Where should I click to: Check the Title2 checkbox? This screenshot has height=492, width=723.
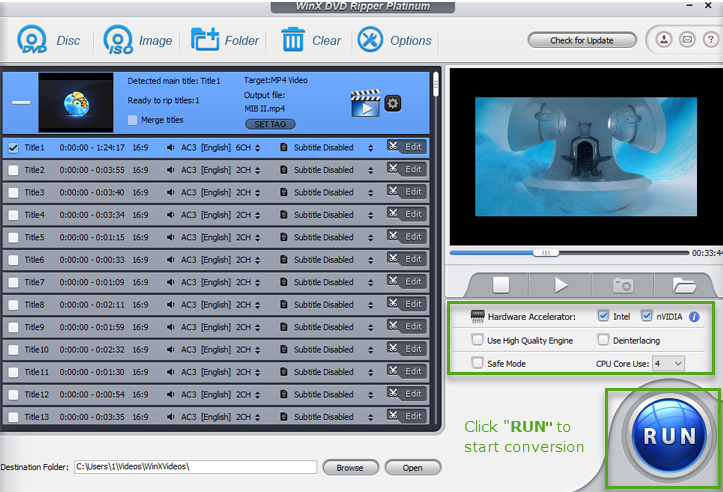pos(13,170)
